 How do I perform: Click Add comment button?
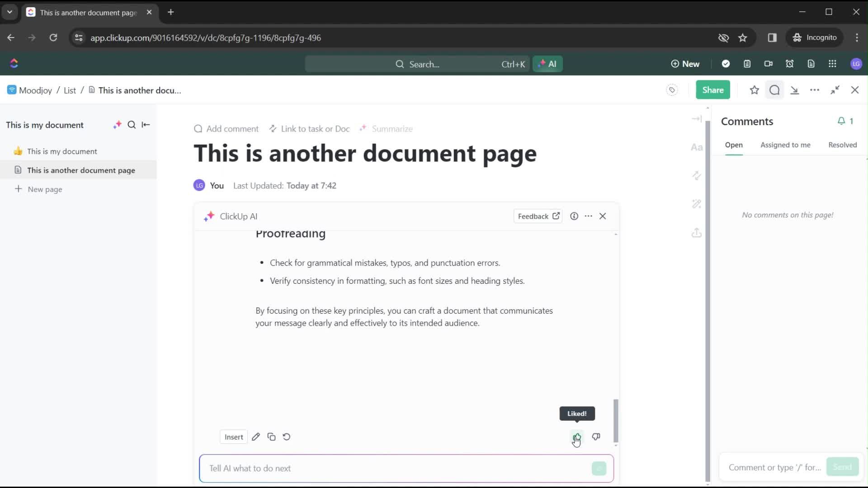coord(226,129)
